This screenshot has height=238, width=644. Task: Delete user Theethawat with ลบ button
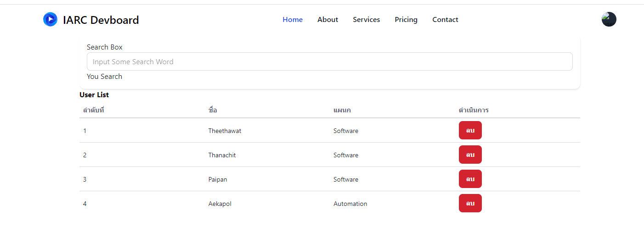[470, 130]
